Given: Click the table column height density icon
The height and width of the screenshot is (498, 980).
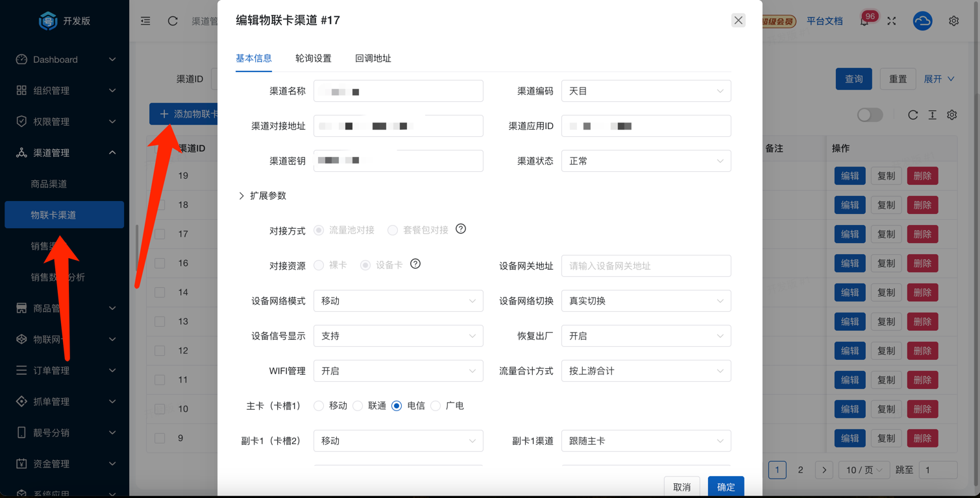Looking at the screenshot, I should pyautogui.click(x=932, y=115).
